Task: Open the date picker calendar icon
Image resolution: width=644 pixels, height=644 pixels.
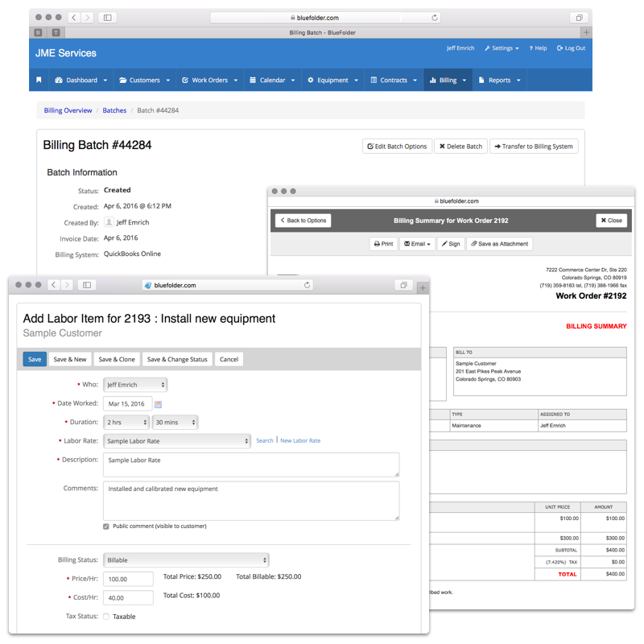Action: coord(158,404)
